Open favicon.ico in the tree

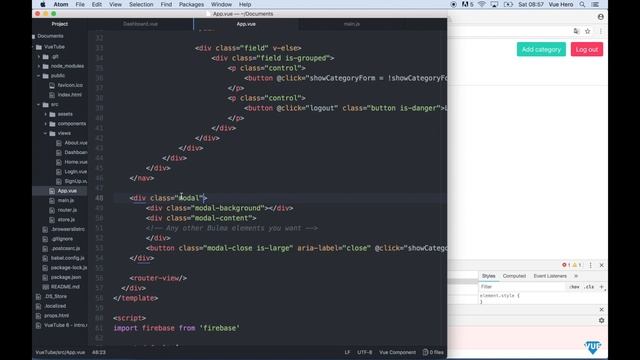70,85
